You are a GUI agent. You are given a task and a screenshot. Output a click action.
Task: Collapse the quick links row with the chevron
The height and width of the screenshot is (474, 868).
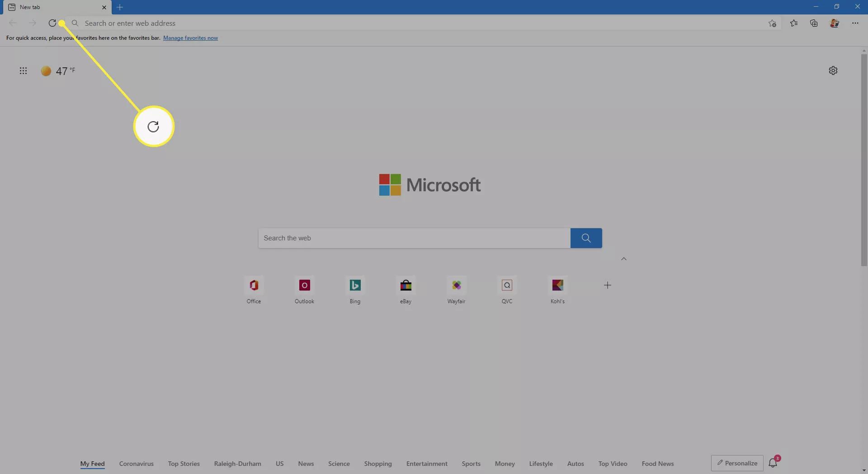pos(624,258)
